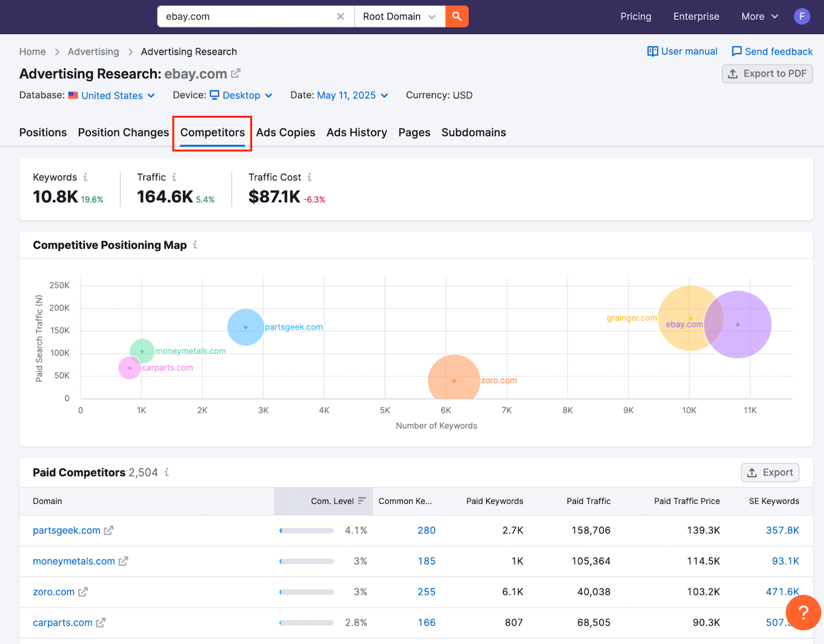The image size is (824, 644).
Task: Click the Export to PDF button
Action: tap(767, 74)
